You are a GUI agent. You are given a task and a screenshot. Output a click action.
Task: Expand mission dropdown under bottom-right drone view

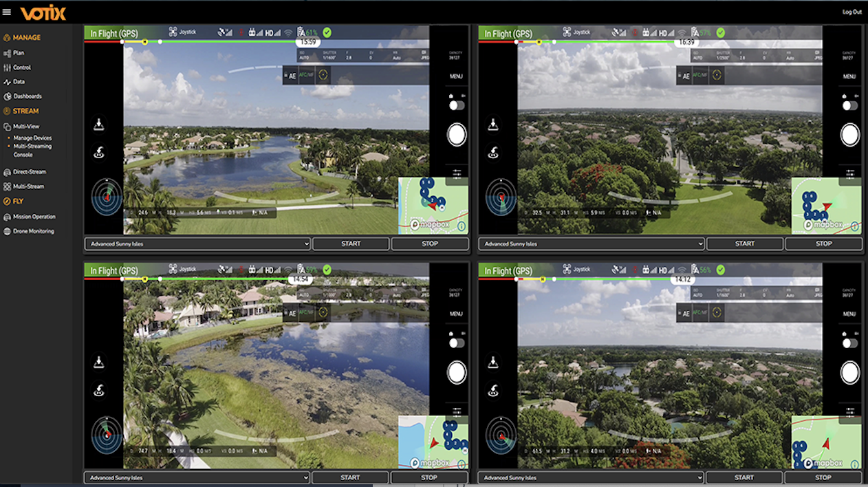tap(592, 477)
